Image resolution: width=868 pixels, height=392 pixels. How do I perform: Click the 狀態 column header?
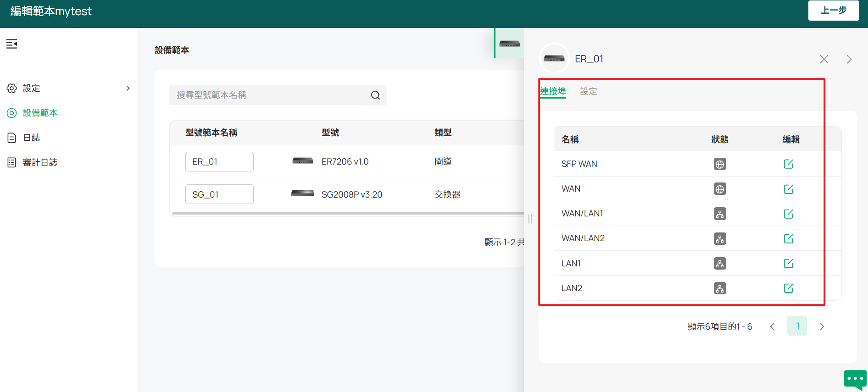720,139
